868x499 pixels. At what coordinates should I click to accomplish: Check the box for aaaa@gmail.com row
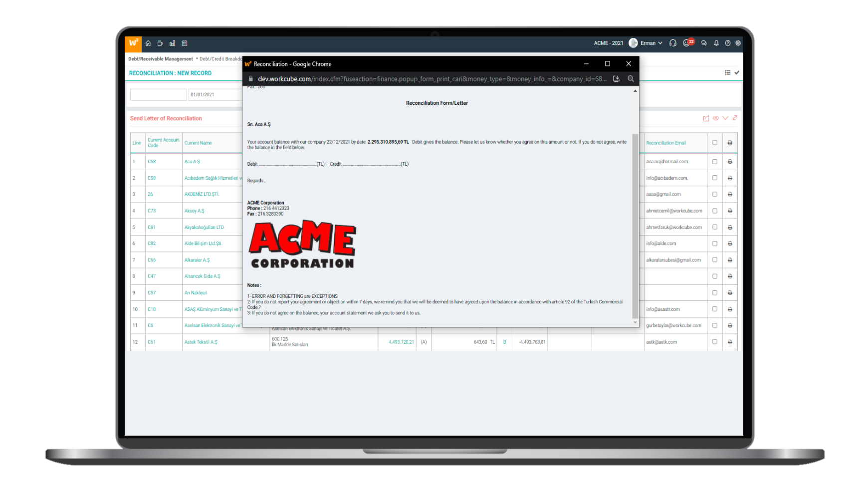[715, 194]
